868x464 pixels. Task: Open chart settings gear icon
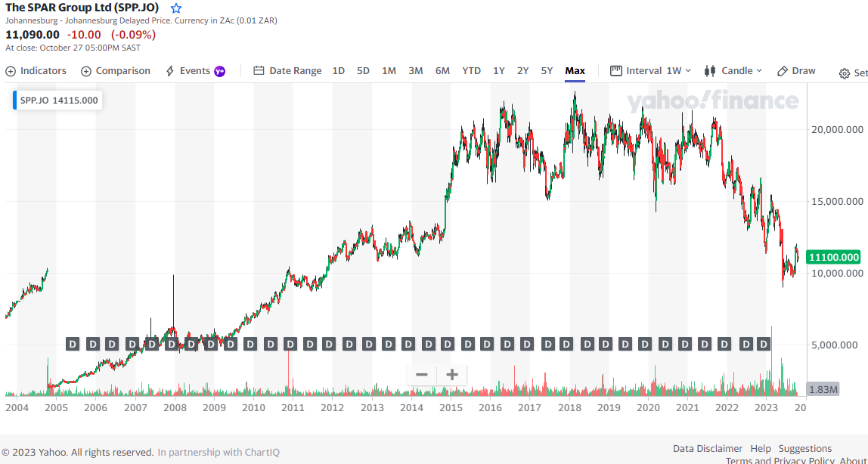(x=845, y=73)
